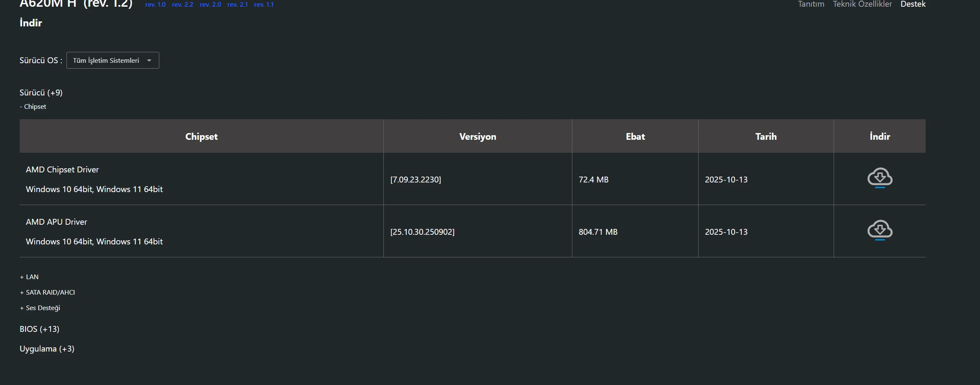This screenshot has height=385, width=980.
Task: Open the Teknik Özellikler tab
Action: click(862, 4)
